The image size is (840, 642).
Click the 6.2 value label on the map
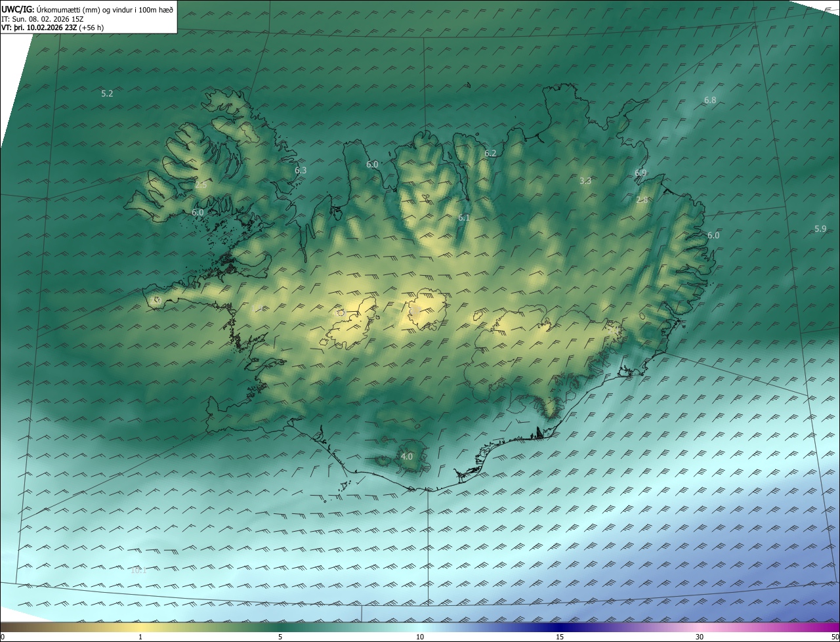[x=490, y=154]
